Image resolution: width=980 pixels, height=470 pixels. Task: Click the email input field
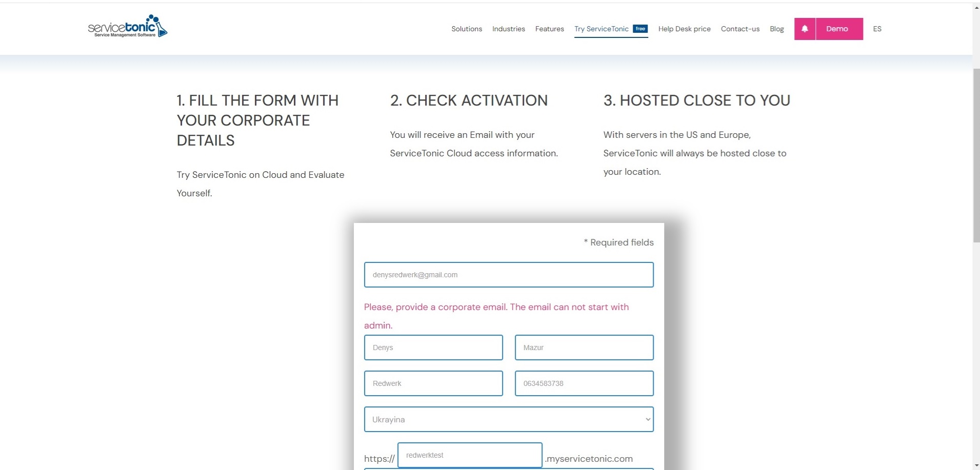pyautogui.click(x=509, y=275)
